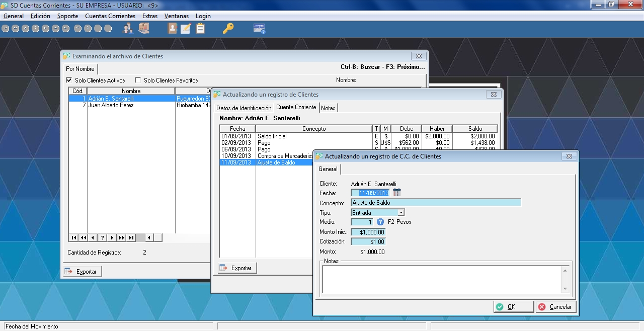This screenshot has width=644, height=331.
Task: Uncheck Solo Clientes Activos checkbox
Action: [69, 80]
